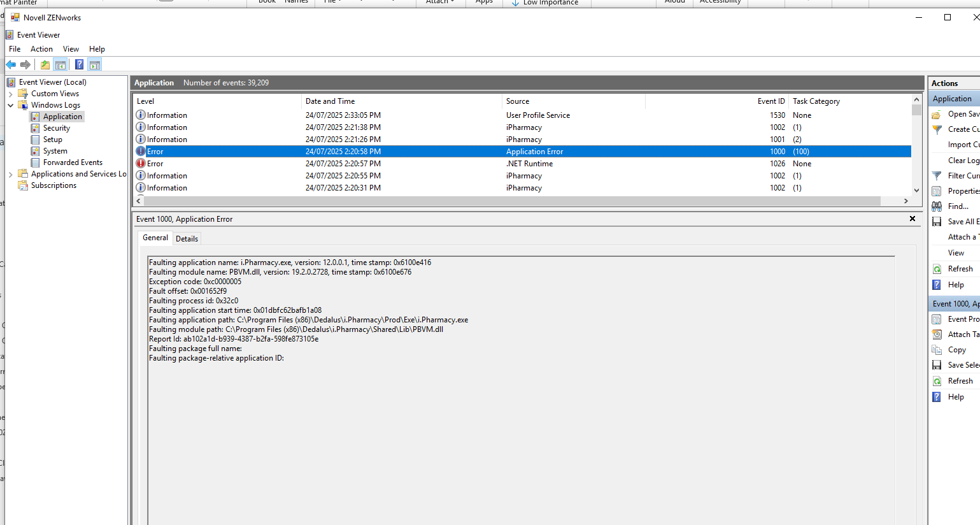
Task: Click the Attach Task to Event icon
Action: coord(937,334)
